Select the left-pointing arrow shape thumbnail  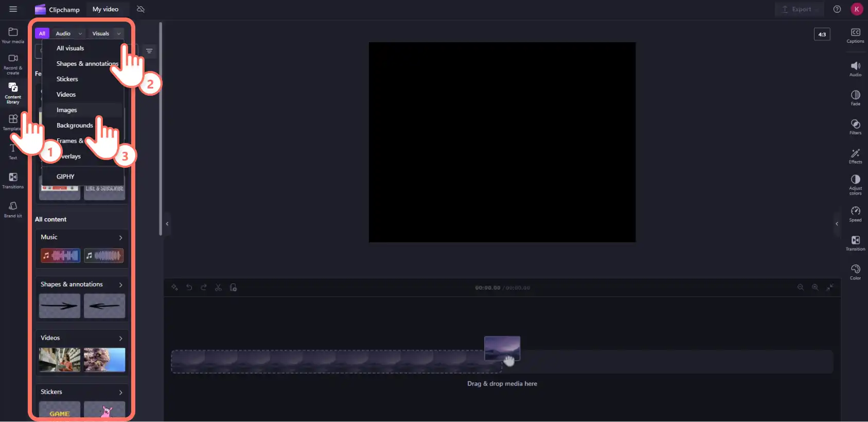[104, 306]
